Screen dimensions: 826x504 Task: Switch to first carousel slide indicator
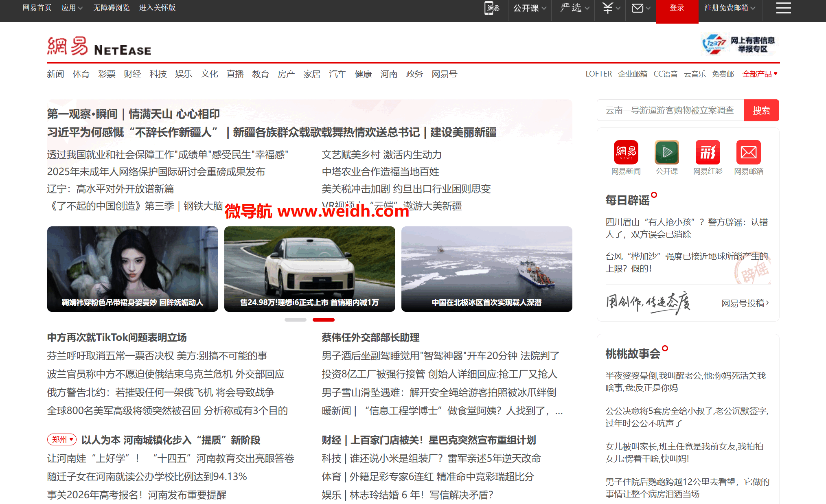296,320
